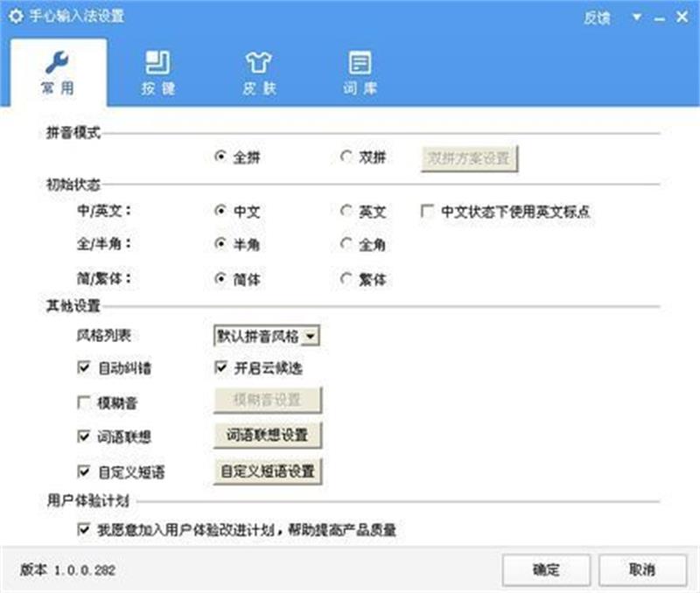Toggle the 词语联想 checkbox
The height and width of the screenshot is (593, 700).
pos(83,436)
